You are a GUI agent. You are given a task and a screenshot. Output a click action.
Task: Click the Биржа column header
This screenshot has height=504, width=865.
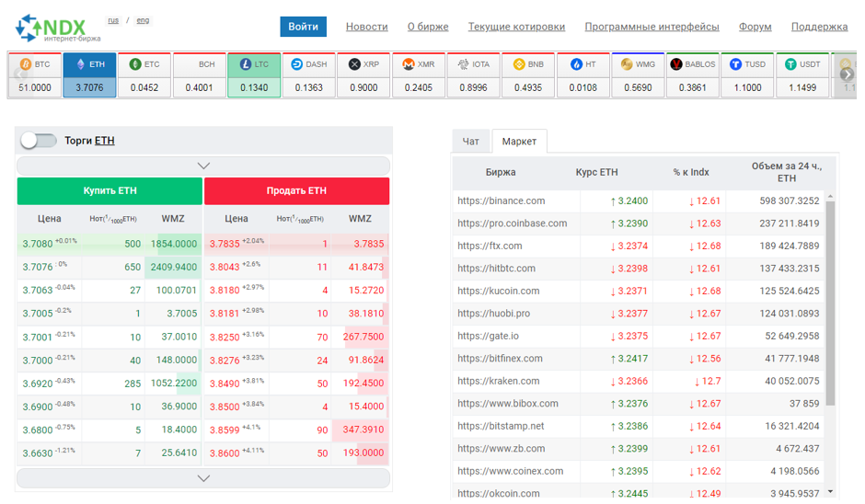[501, 172]
